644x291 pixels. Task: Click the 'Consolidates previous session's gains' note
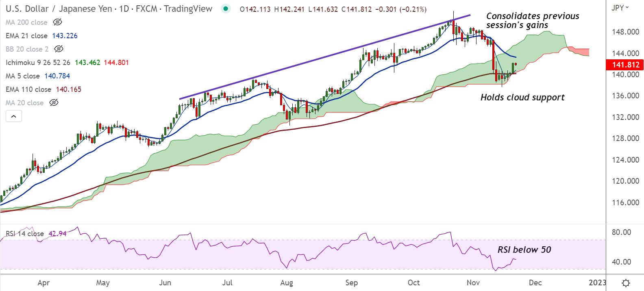[x=533, y=21]
